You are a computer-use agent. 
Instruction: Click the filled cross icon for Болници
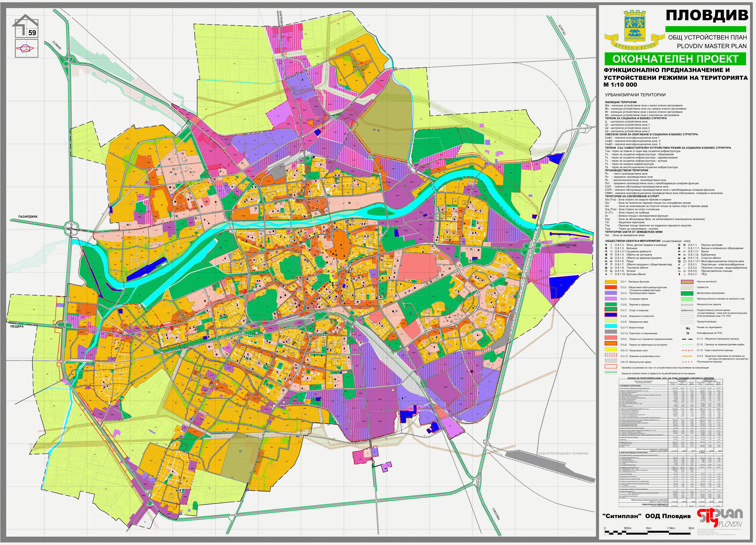(x=606, y=248)
